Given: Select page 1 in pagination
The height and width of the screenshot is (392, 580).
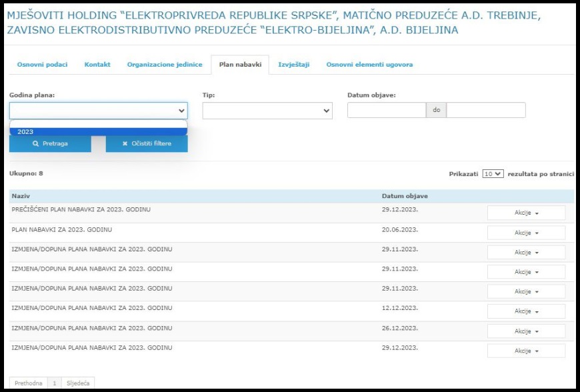Looking at the screenshot, I should point(55,383).
